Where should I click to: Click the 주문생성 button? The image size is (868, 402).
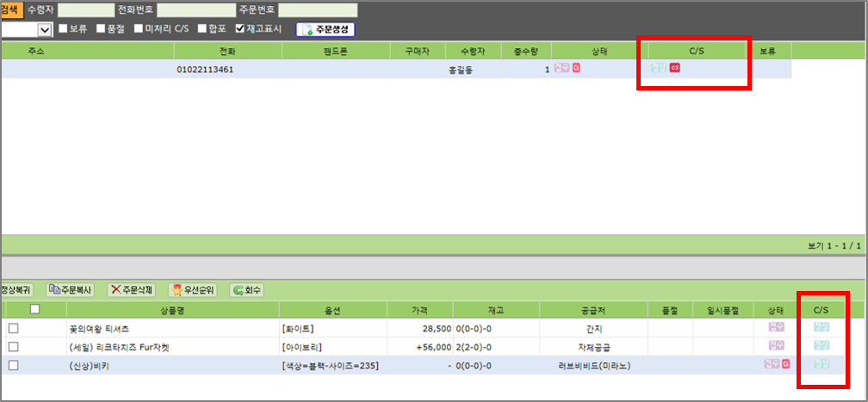point(325,29)
